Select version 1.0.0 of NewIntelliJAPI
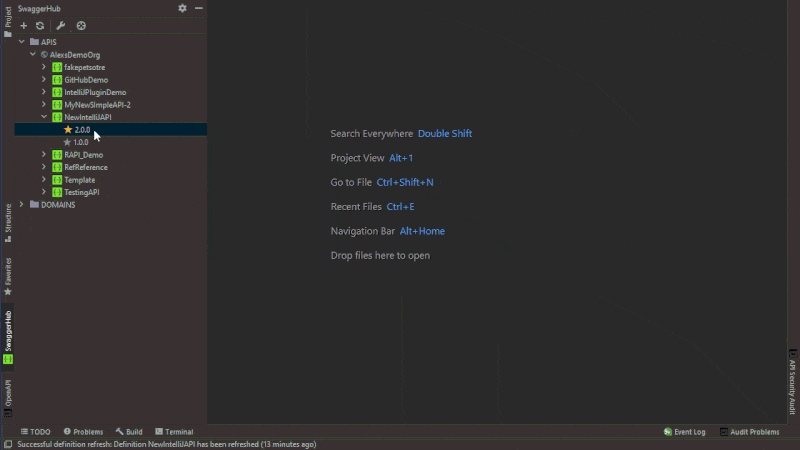This screenshot has height=450, width=800. (x=81, y=142)
